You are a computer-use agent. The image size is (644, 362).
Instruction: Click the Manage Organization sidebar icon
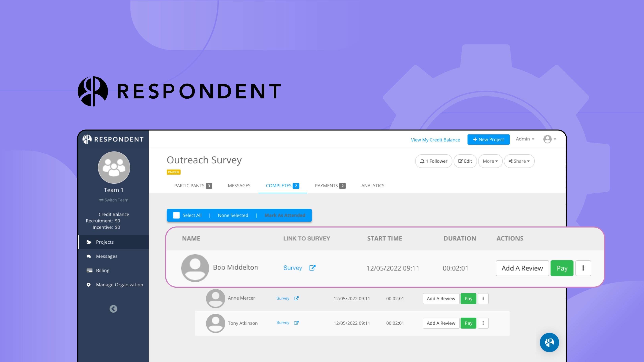pos(88,284)
